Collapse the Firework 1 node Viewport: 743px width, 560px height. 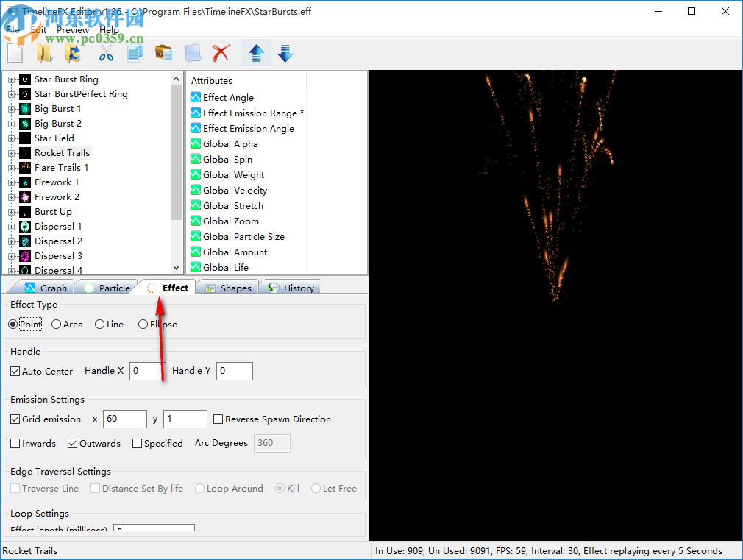[x=10, y=182]
